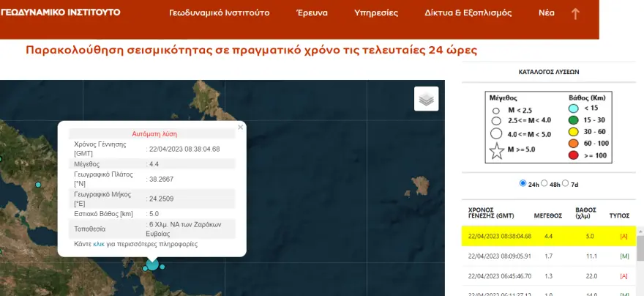The width and height of the screenshot is (644, 296).
Task: Click the ΓΕΩΔΥΝΑΜΙΚΟ ΙΝΣΤΙΤΟΥΤΟ site logo
Action: point(61,12)
